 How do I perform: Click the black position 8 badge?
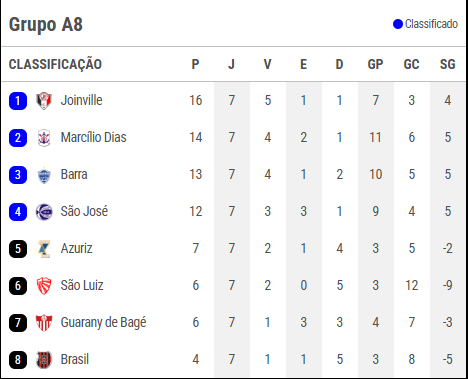[x=18, y=360]
